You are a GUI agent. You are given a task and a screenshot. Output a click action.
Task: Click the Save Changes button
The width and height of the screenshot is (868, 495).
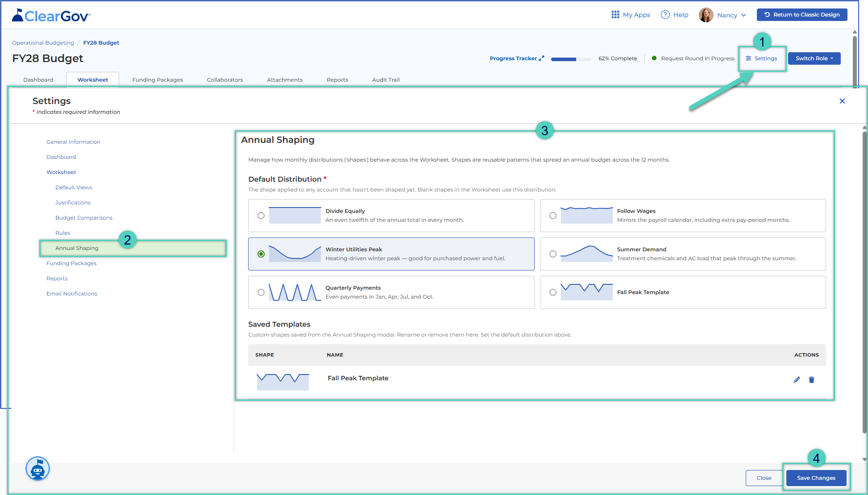click(816, 478)
